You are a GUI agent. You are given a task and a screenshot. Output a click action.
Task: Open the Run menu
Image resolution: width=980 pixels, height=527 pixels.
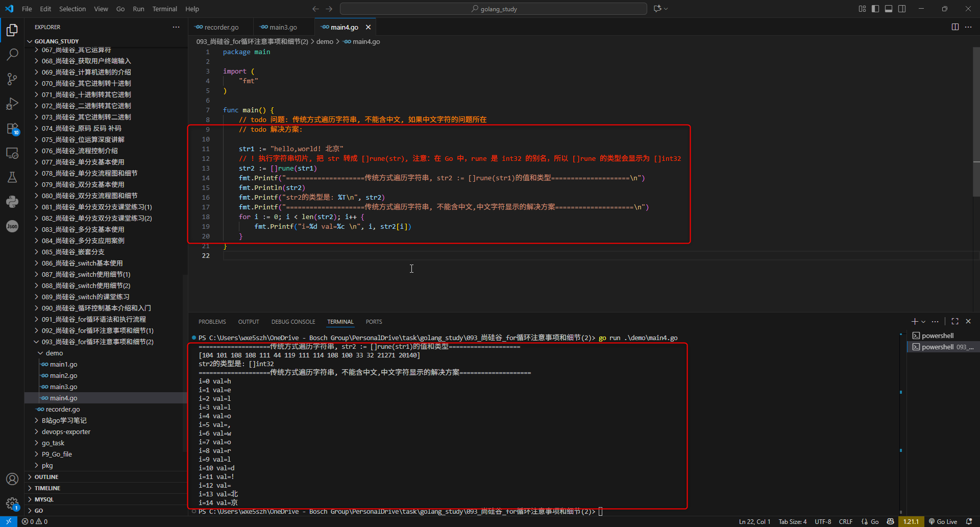(138, 9)
